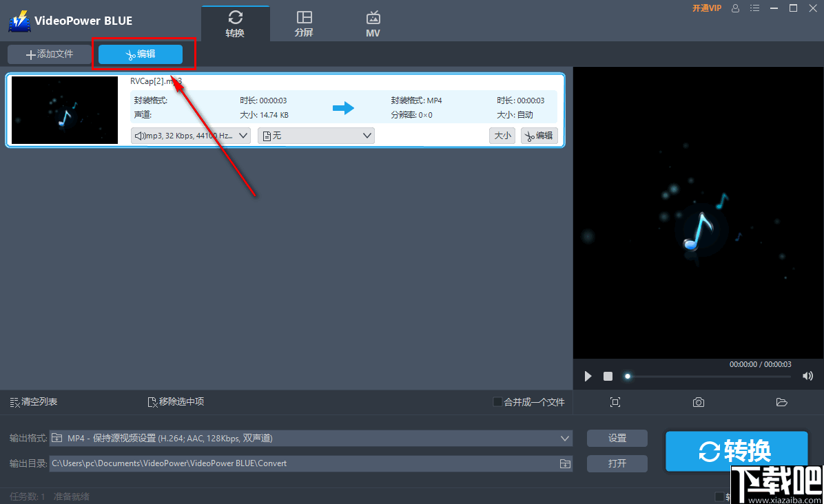Switch to the 分屏 split-screen tab
The width and height of the screenshot is (824, 504).
(304, 21)
